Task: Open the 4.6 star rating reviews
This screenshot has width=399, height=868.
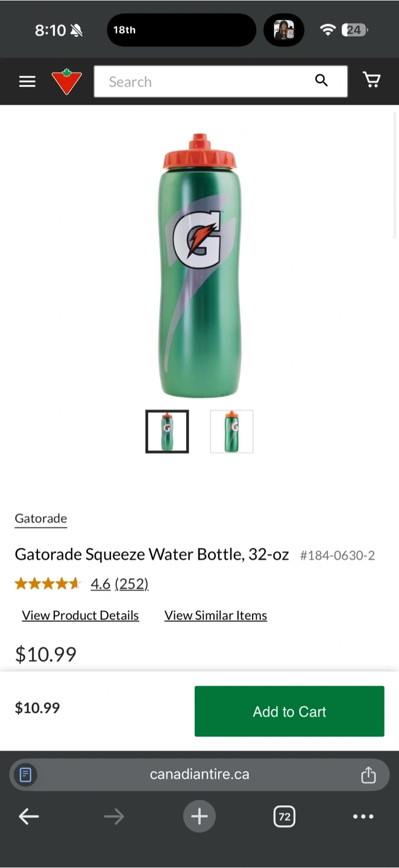Action: pos(119,583)
